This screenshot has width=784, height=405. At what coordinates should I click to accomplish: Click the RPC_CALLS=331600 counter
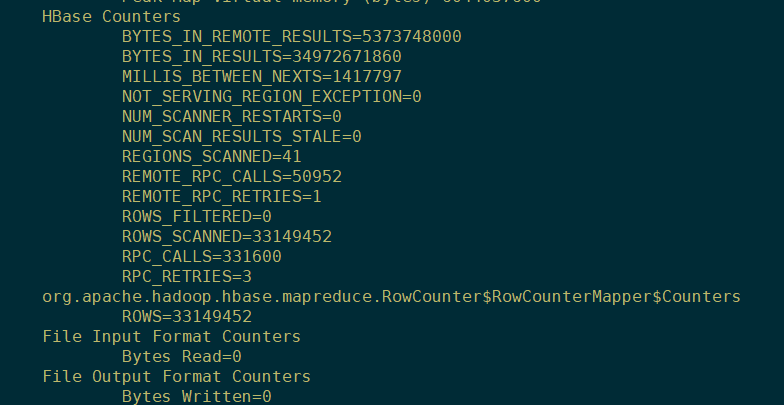click(x=201, y=256)
